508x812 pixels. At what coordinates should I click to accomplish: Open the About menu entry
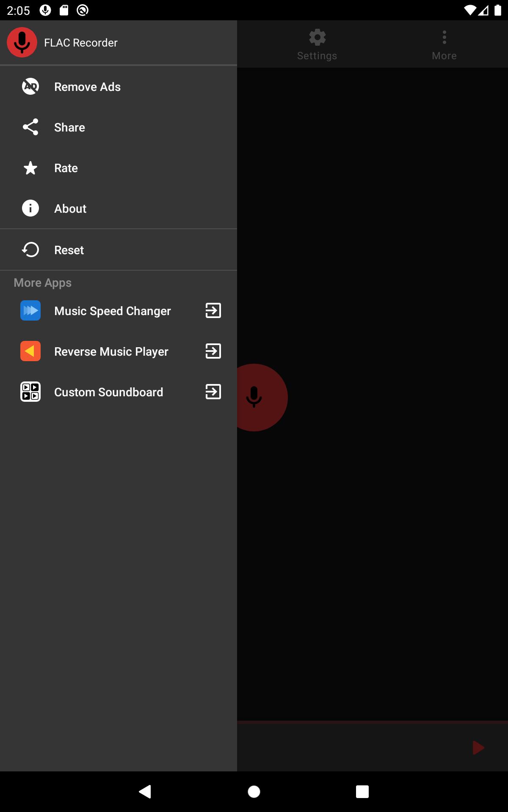(119, 208)
